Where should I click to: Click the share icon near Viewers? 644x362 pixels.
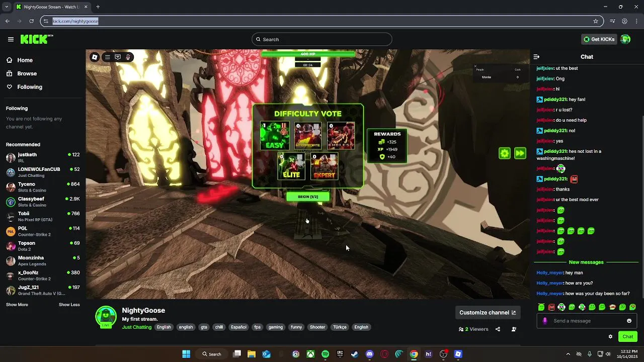coord(498,329)
